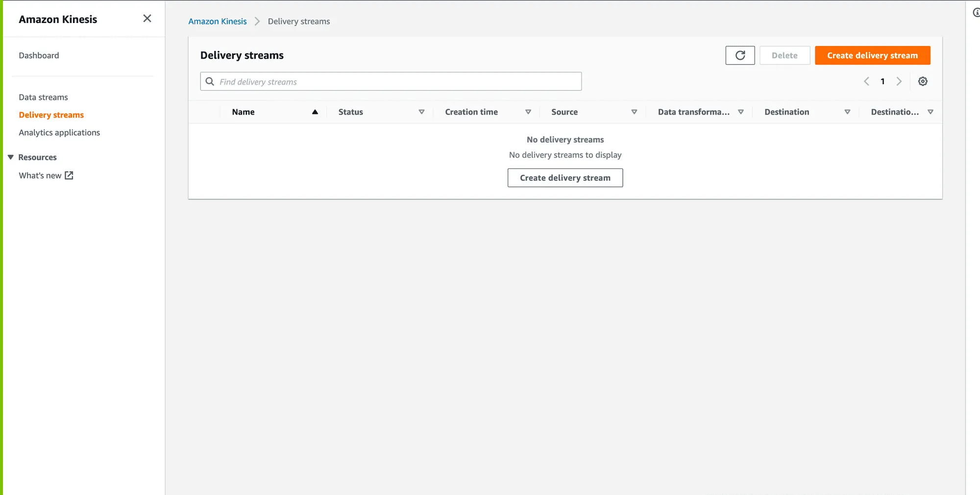Close the Amazon Kinesis sidebar with the X

click(x=147, y=18)
